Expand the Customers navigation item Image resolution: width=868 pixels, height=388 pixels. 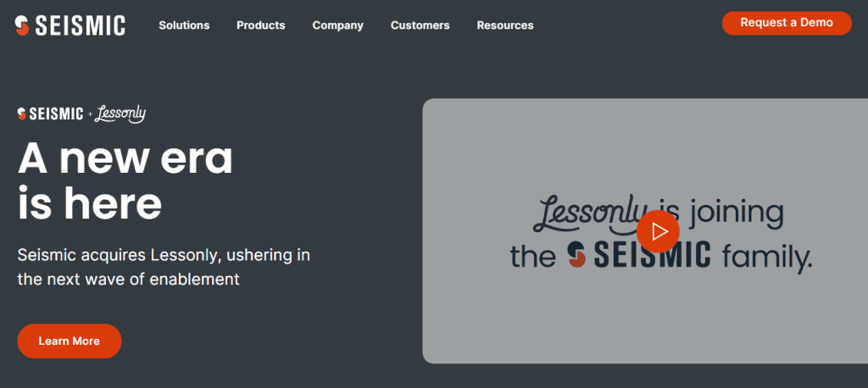click(420, 25)
